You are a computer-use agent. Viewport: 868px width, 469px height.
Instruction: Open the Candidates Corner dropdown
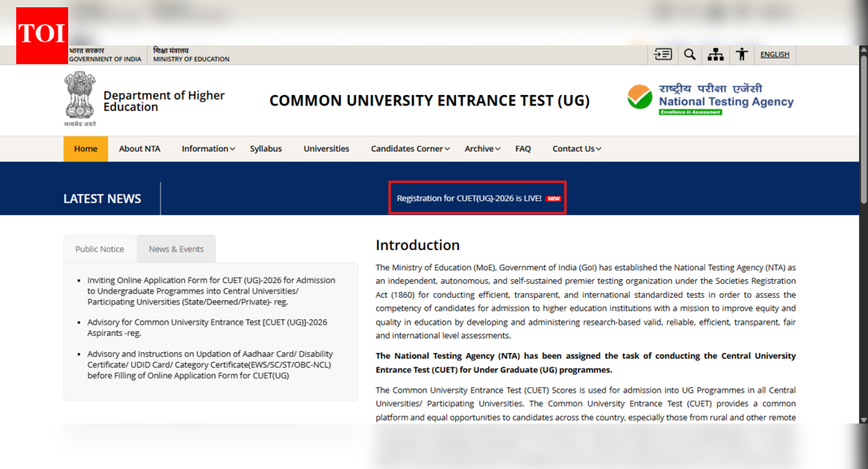(410, 148)
